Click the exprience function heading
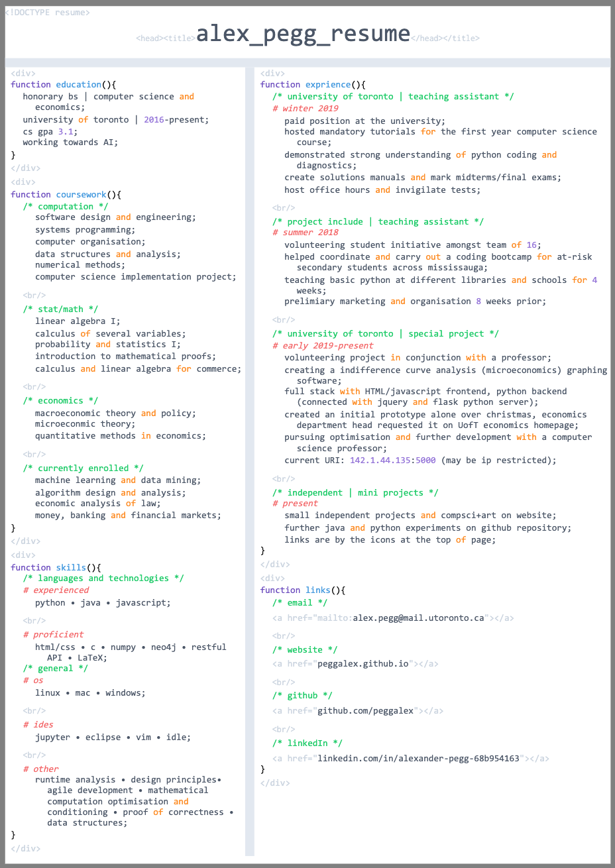This screenshot has width=615, height=868. pos(328,85)
